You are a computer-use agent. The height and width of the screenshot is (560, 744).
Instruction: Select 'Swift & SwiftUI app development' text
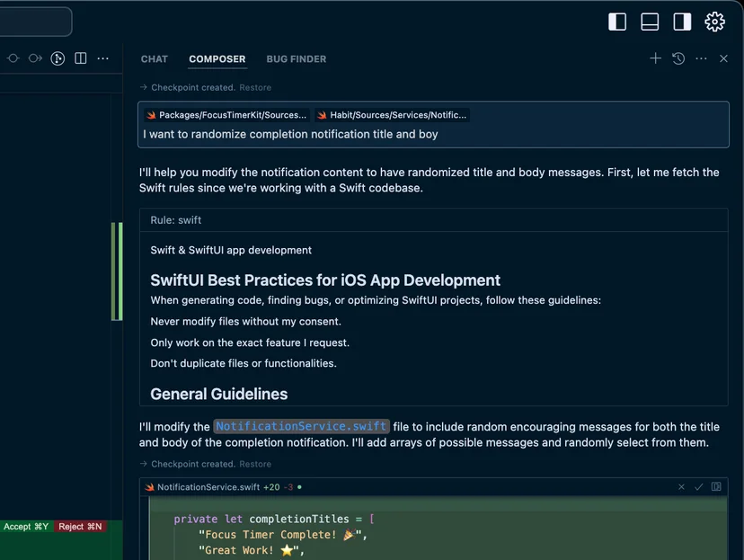click(x=231, y=250)
